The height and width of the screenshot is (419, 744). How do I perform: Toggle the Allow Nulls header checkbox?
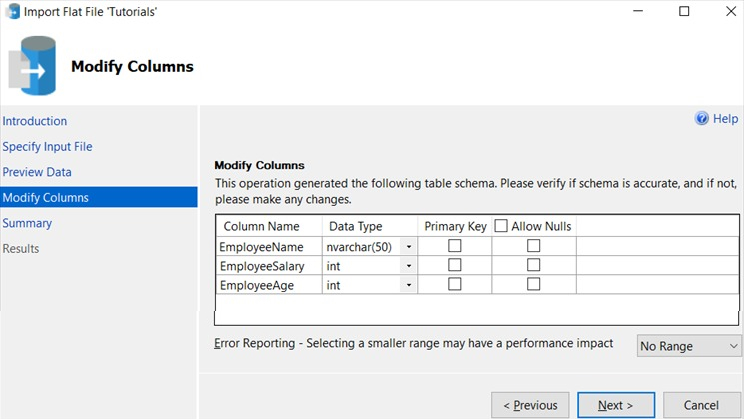point(501,226)
